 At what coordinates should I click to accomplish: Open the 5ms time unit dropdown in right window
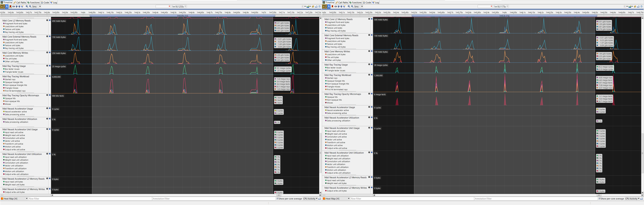pyautogui.click(x=359, y=7)
